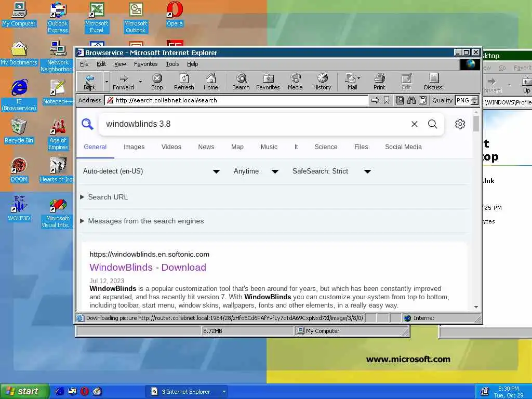Switch to the Videos search tab
Screen dimensions: 532x399
point(171,147)
